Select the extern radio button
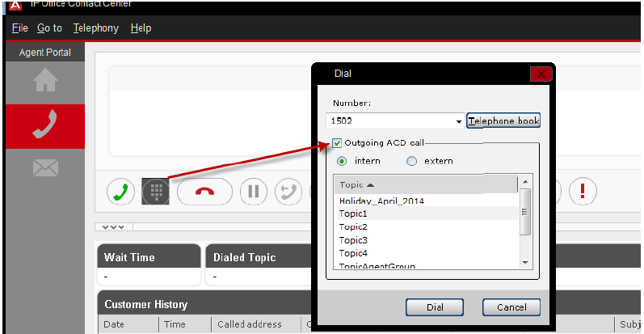The width and height of the screenshot is (644, 334). [411, 161]
